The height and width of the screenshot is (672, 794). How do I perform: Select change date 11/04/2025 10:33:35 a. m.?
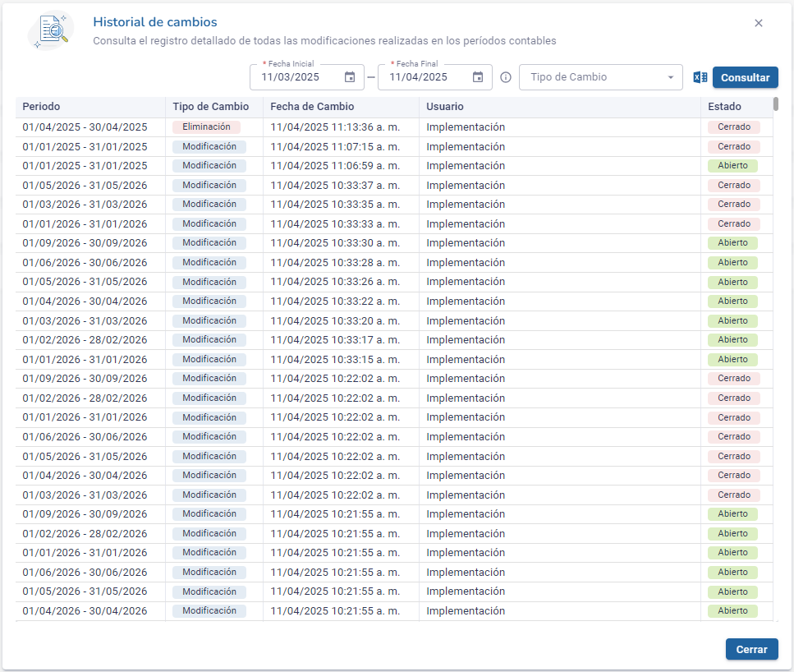tap(335, 205)
